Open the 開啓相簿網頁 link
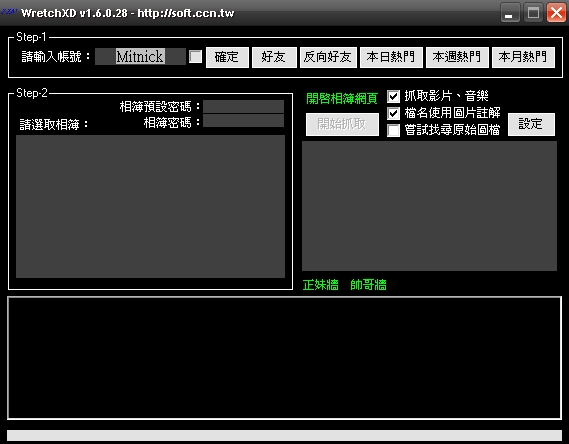Screen dimensions: 569x444 pos(342,98)
